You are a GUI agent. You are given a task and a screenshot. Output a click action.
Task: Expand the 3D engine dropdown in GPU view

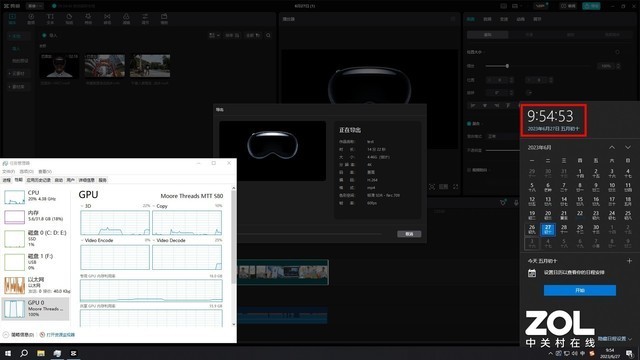pos(82,206)
